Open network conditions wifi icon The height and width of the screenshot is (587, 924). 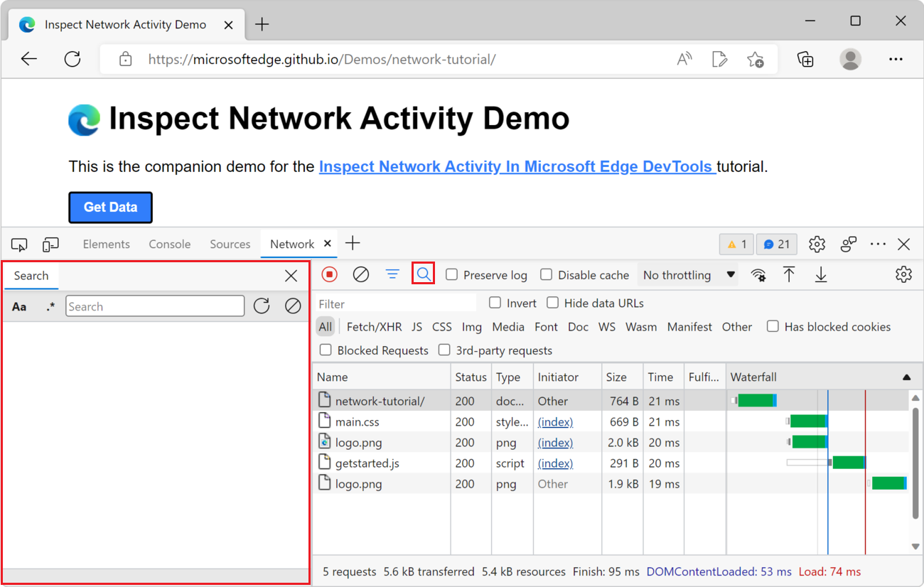759,275
